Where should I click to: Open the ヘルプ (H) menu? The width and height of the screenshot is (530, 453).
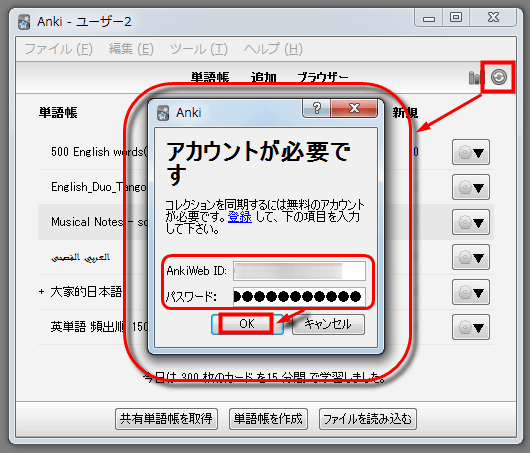coord(273,49)
